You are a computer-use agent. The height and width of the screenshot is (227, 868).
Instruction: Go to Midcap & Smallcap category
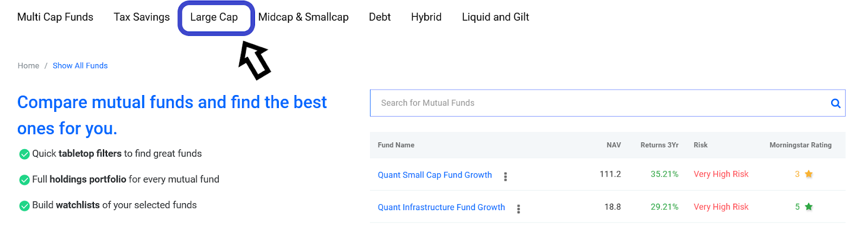pos(303,17)
